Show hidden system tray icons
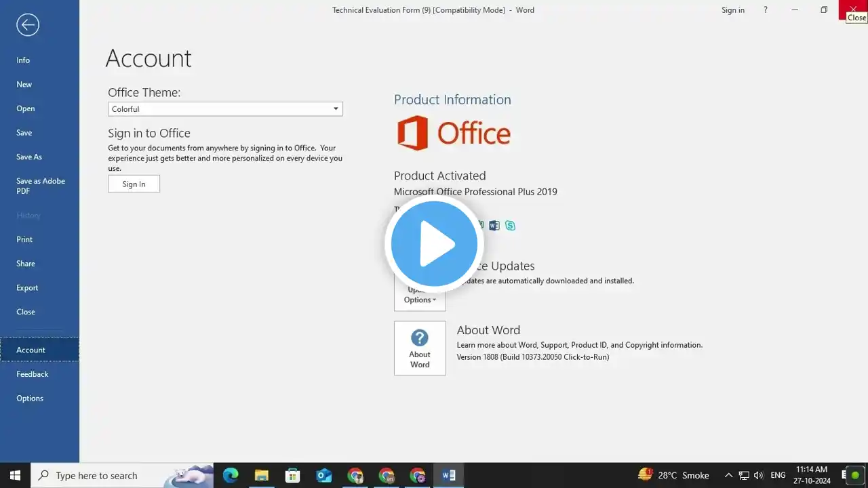 pyautogui.click(x=728, y=475)
